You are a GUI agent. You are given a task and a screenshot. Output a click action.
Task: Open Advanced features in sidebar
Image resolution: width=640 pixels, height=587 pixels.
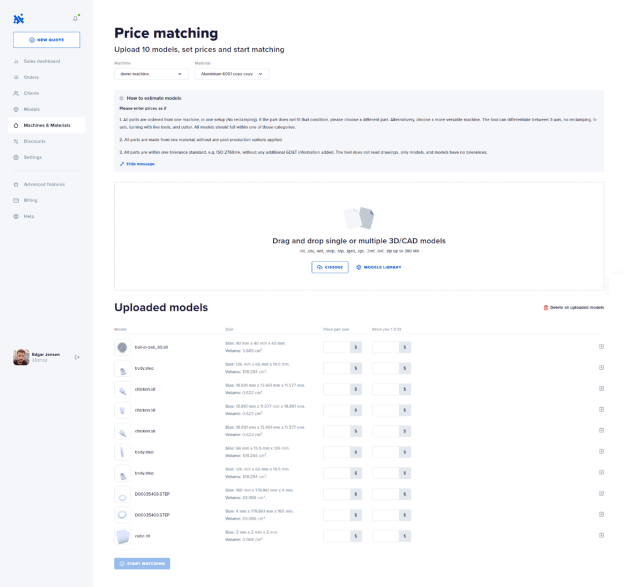44,185
